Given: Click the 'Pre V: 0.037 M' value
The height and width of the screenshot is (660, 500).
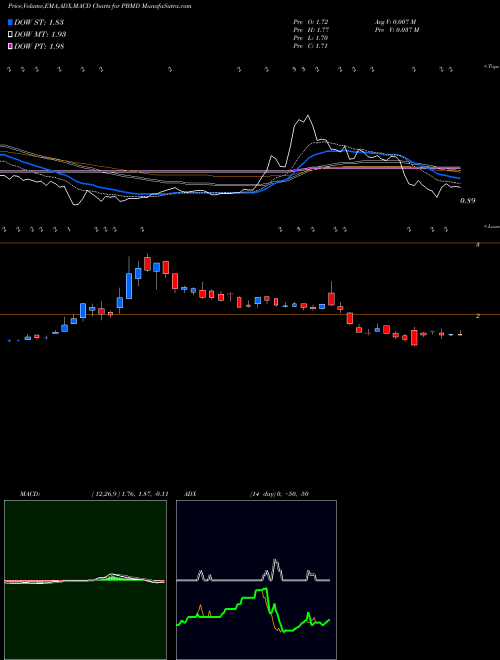Looking at the screenshot, I should pos(396,29).
